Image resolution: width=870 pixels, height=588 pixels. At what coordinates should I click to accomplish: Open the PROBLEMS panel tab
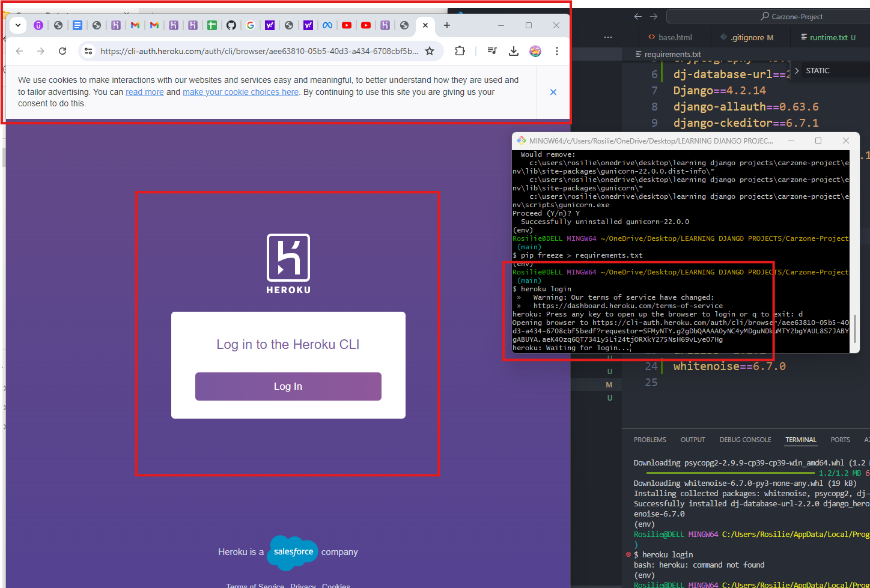coord(650,440)
